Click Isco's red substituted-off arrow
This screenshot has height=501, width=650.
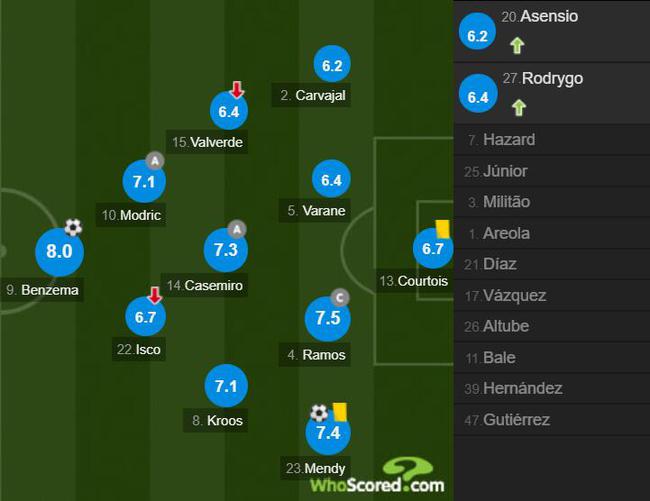155,295
